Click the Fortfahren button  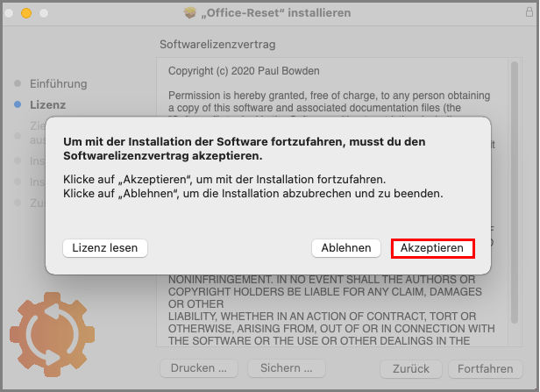pyautogui.click(x=486, y=369)
